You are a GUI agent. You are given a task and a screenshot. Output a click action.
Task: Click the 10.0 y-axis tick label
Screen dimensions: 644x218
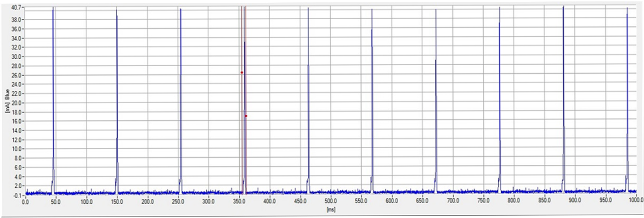(17, 149)
